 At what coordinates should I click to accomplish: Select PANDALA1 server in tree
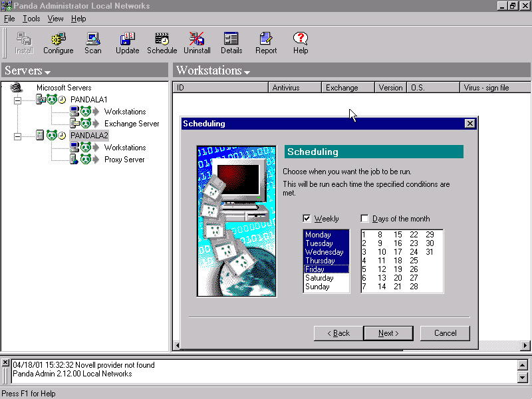point(89,99)
